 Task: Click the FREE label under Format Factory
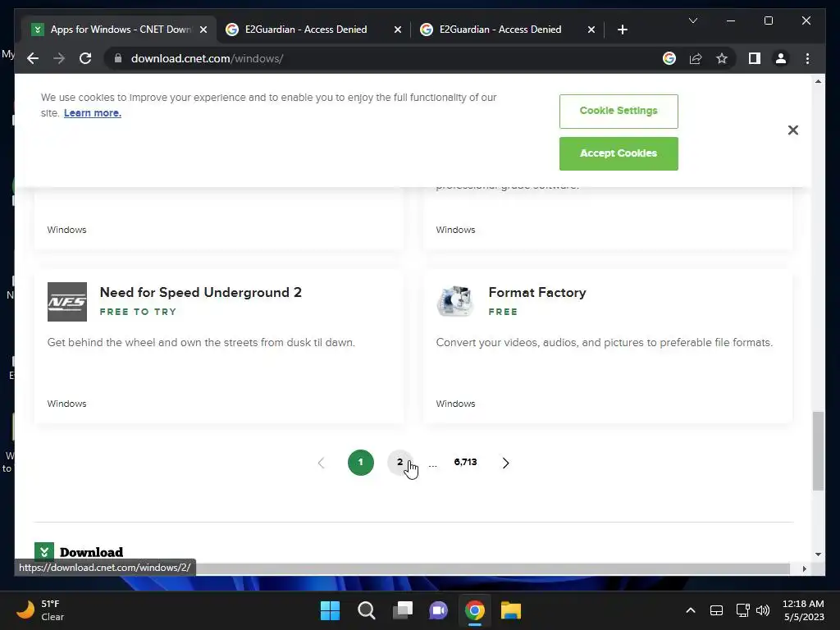pyautogui.click(x=503, y=312)
